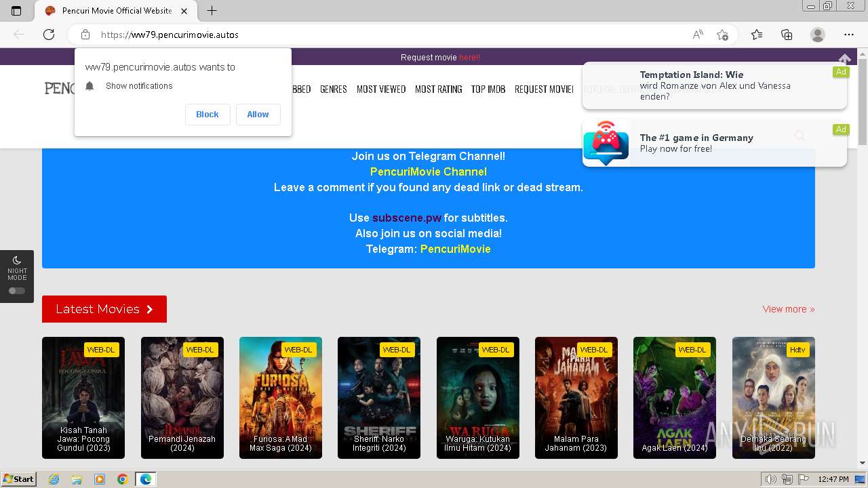This screenshot has height=488, width=868.
Task: Click the Latest Movies red button
Action: pos(104,309)
